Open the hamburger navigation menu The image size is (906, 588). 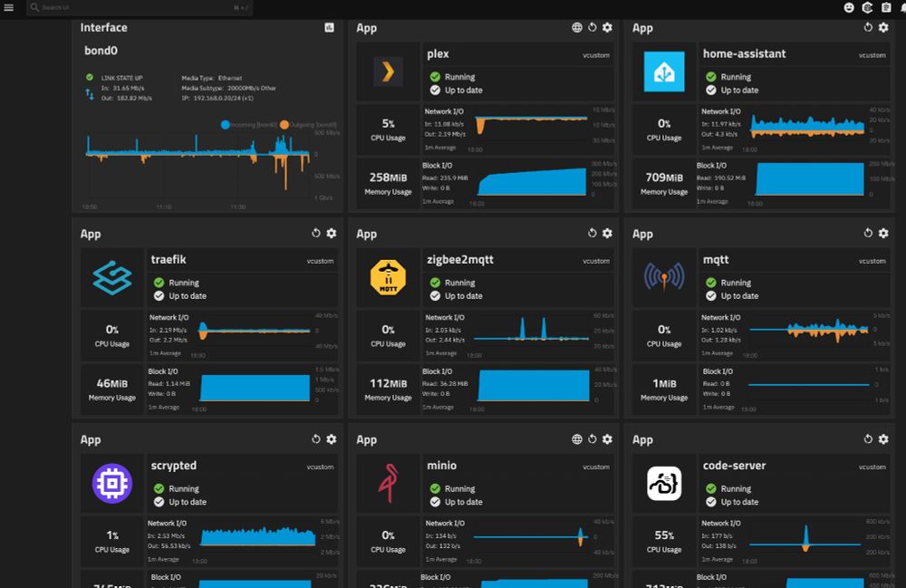pyautogui.click(x=9, y=7)
